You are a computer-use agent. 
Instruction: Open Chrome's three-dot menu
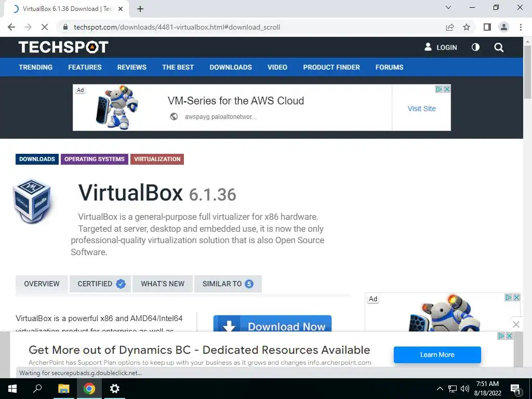click(521, 27)
